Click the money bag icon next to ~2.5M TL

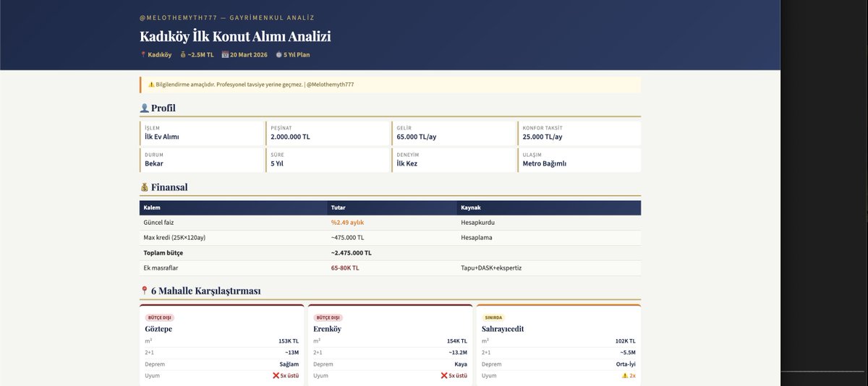pos(183,55)
